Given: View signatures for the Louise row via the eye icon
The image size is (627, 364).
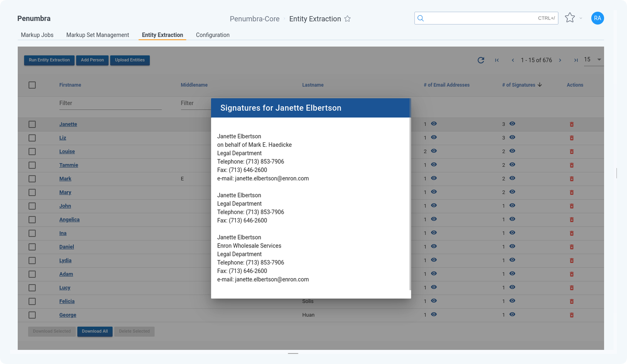Looking at the screenshot, I should (512, 151).
